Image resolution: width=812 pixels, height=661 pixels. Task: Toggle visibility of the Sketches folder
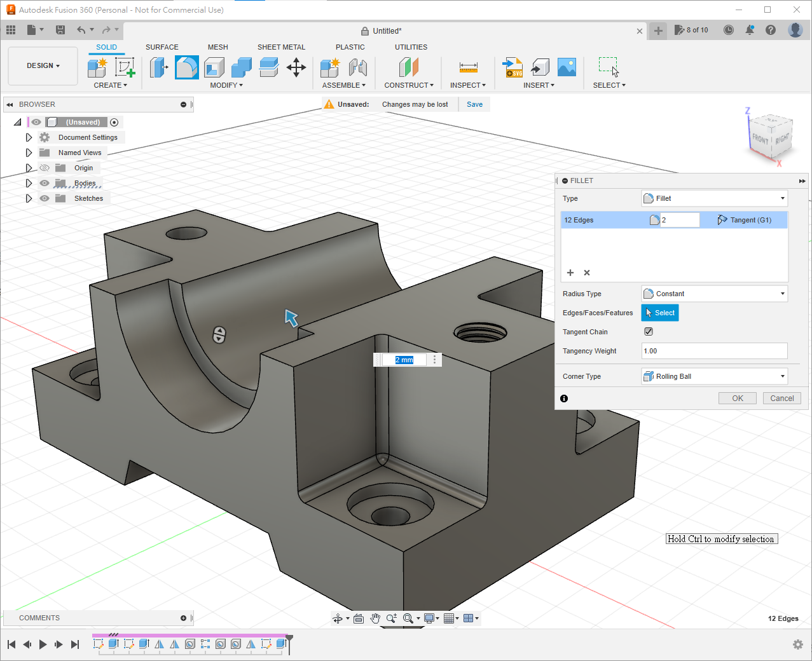[45, 198]
